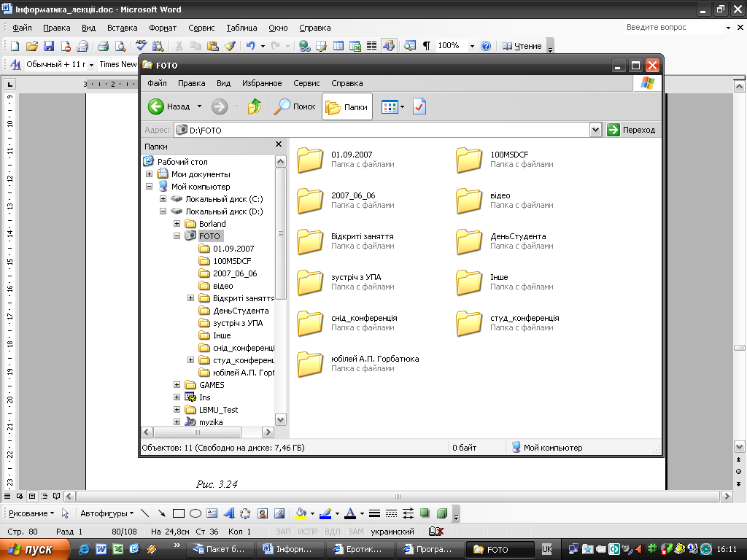
Task: Toggle Document Map icon in Word toolbar
Action: click(410, 46)
